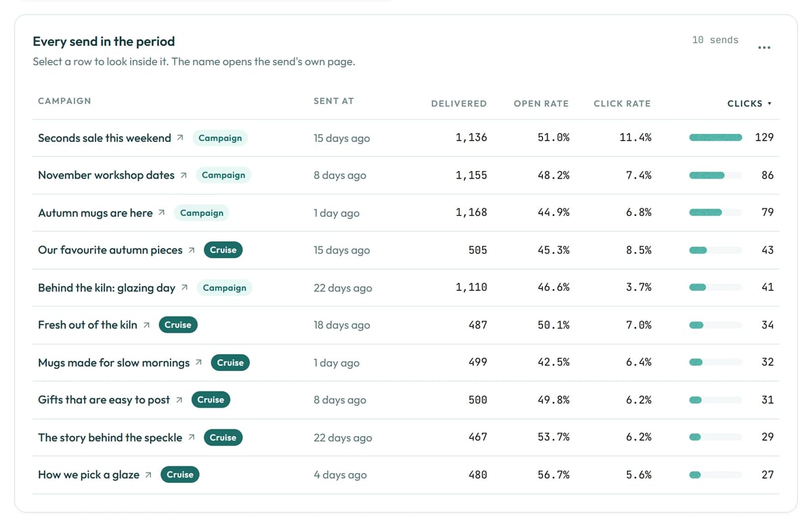Open The story behind the speckle page

[x=110, y=437]
